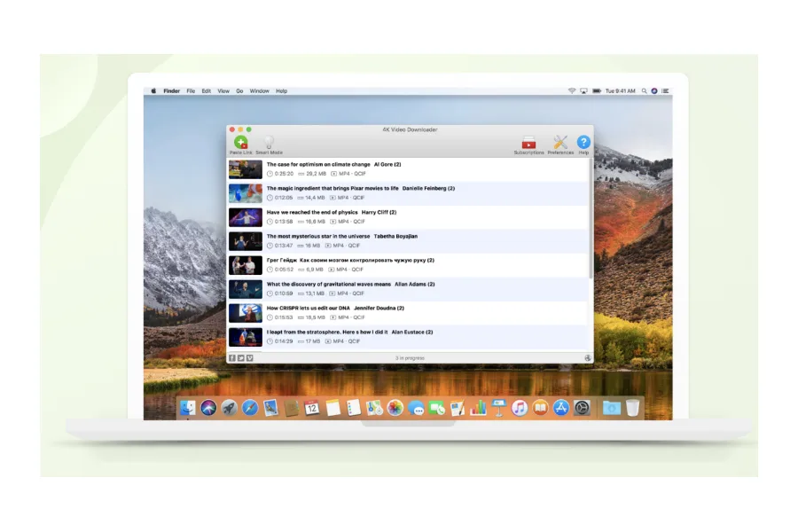Viewport: 798px width, 532px height.
Task: Open iBooks icon in Dock
Action: [x=540, y=408]
